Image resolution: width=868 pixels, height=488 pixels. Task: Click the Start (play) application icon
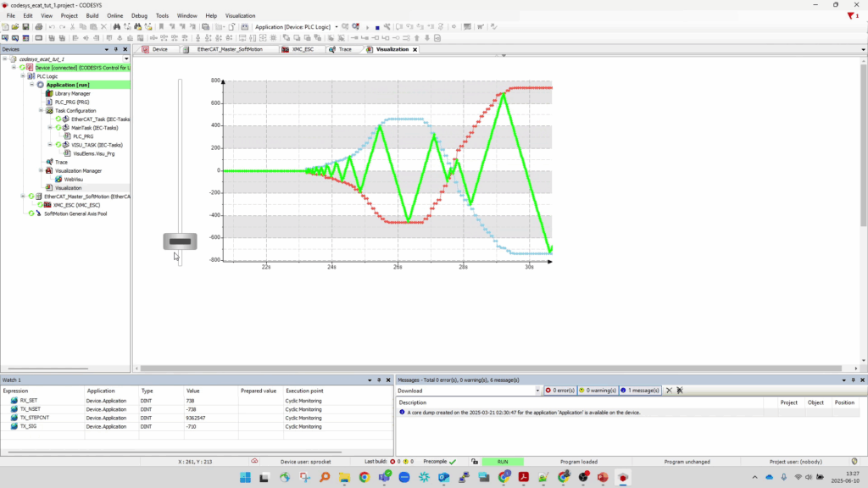click(367, 26)
